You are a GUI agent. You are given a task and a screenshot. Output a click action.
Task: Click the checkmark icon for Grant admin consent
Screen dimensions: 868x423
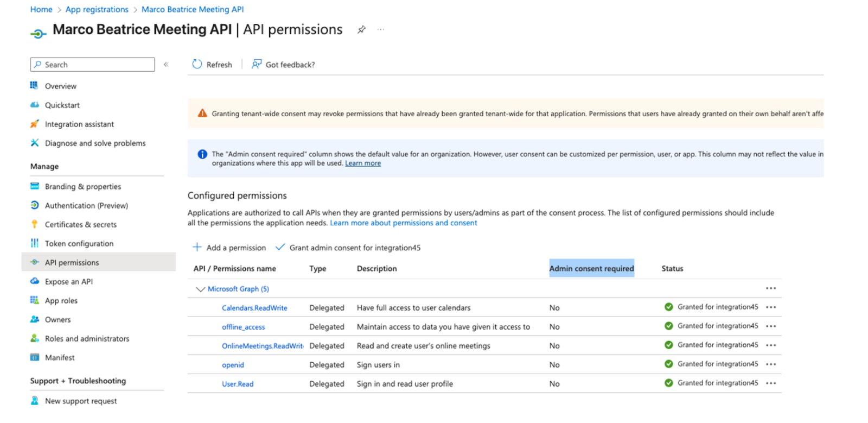pyautogui.click(x=280, y=247)
